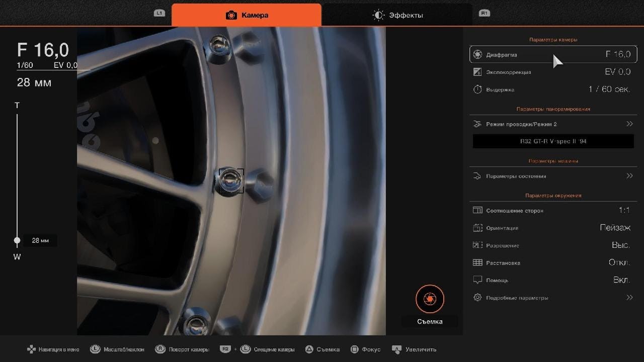Viewport: 644px width, 362px height.
Task: Toggle Расстановка grid Откл.
Action: (x=553, y=262)
